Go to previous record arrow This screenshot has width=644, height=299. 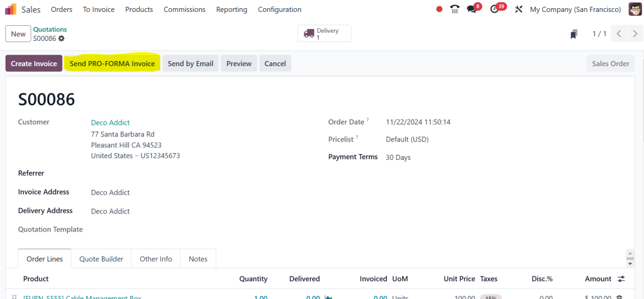tap(619, 34)
